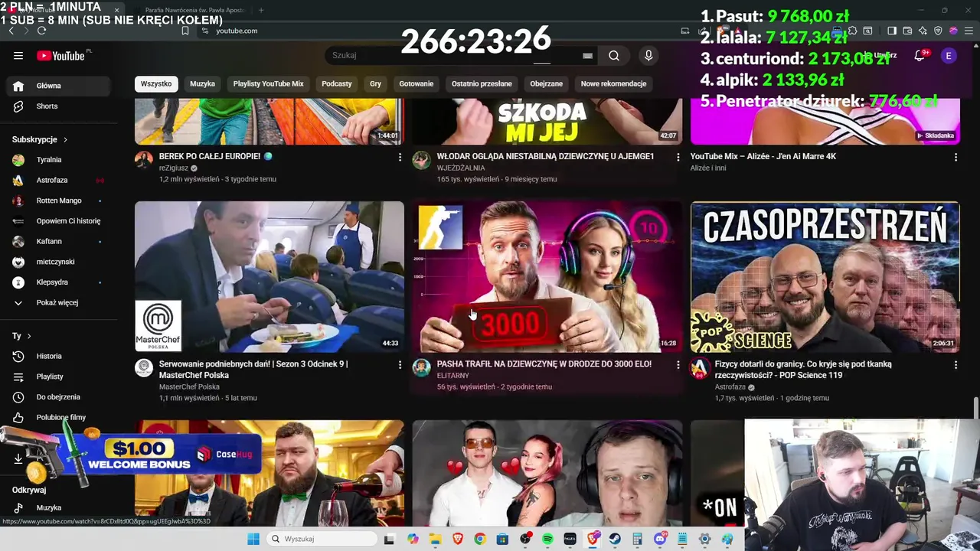Open Historia in the sidebar
The width and height of the screenshot is (980, 551).
click(x=59, y=356)
